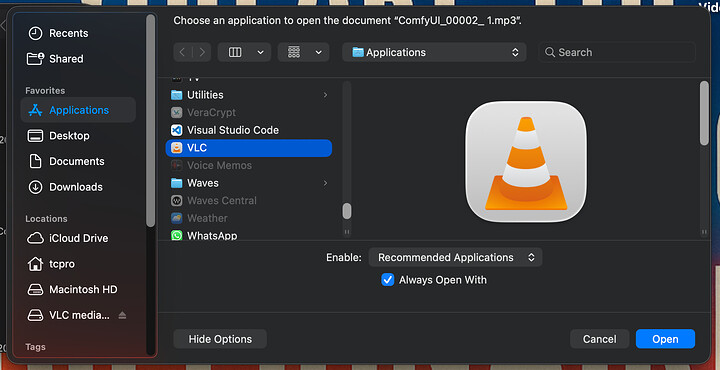Go forward with the right chevron
Viewport: 720px width, 370px height.
click(202, 52)
